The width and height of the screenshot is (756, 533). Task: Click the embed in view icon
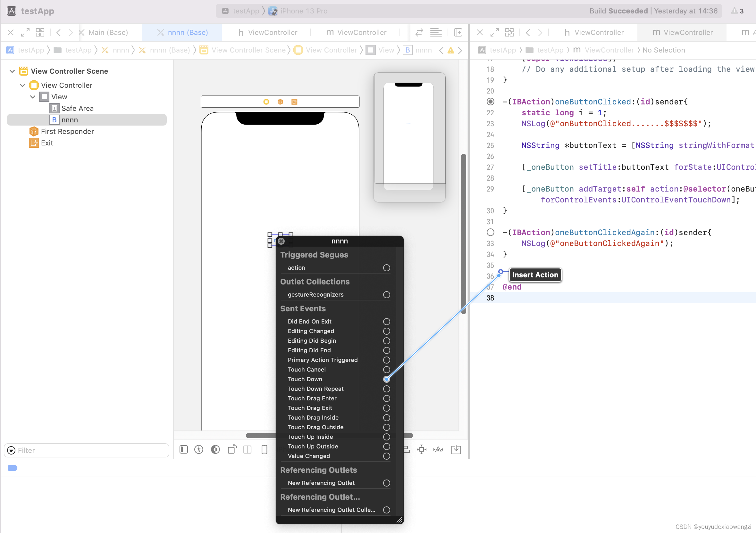coord(456,449)
